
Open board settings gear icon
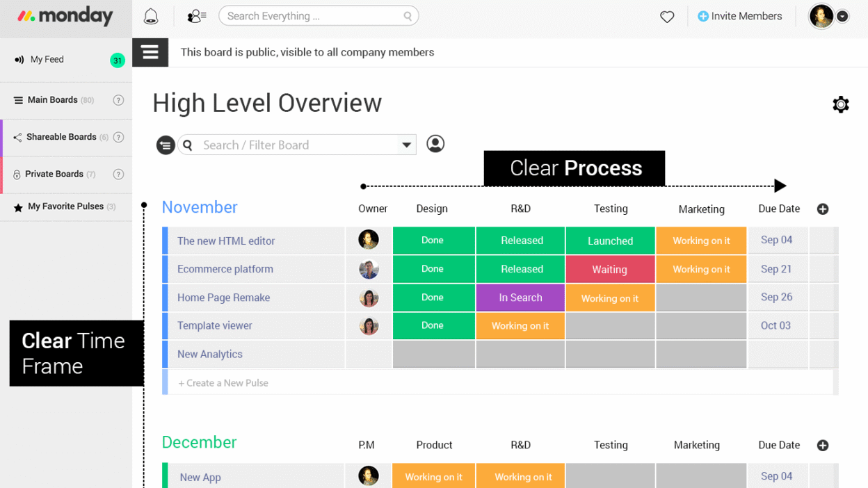pos(840,104)
